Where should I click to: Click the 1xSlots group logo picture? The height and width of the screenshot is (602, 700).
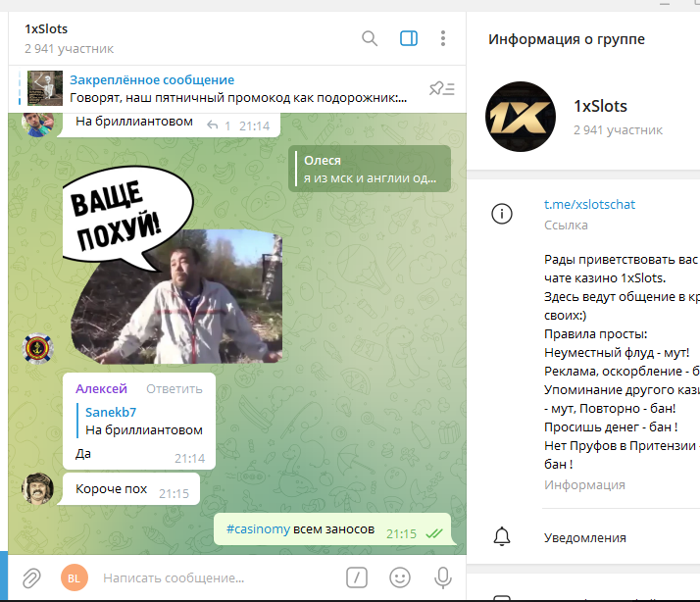pyautogui.click(x=521, y=117)
